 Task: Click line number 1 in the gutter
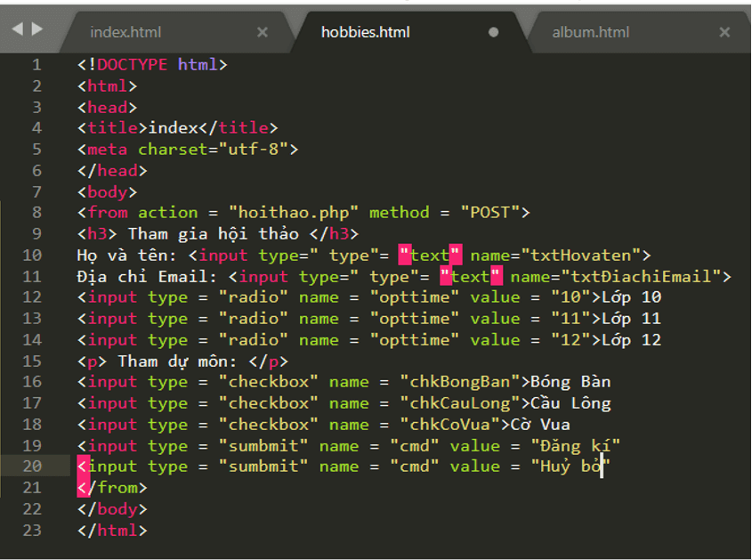tap(36, 65)
